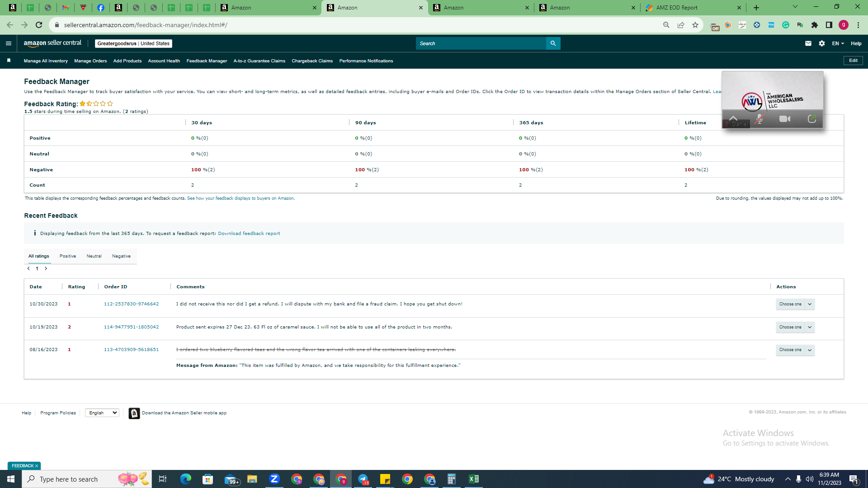The width and height of the screenshot is (868, 488).
Task: Click the browser reload button
Action: click(x=39, y=25)
